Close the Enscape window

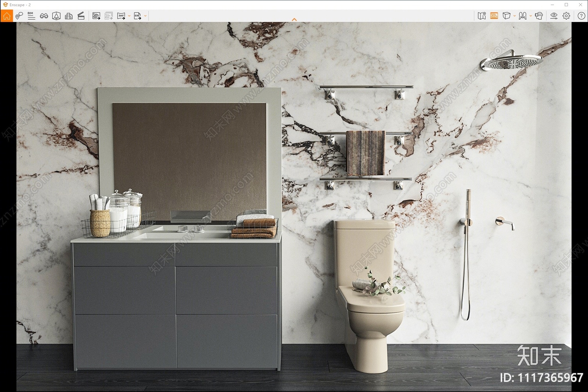click(x=581, y=5)
